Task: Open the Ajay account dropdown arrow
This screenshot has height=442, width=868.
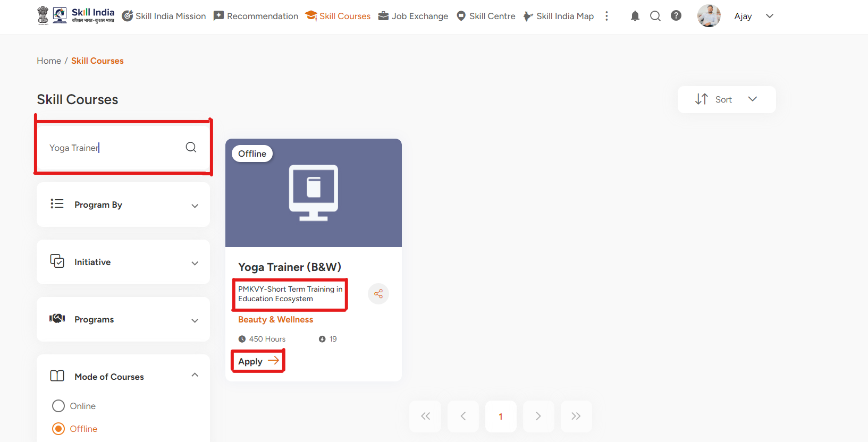Action: point(769,16)
